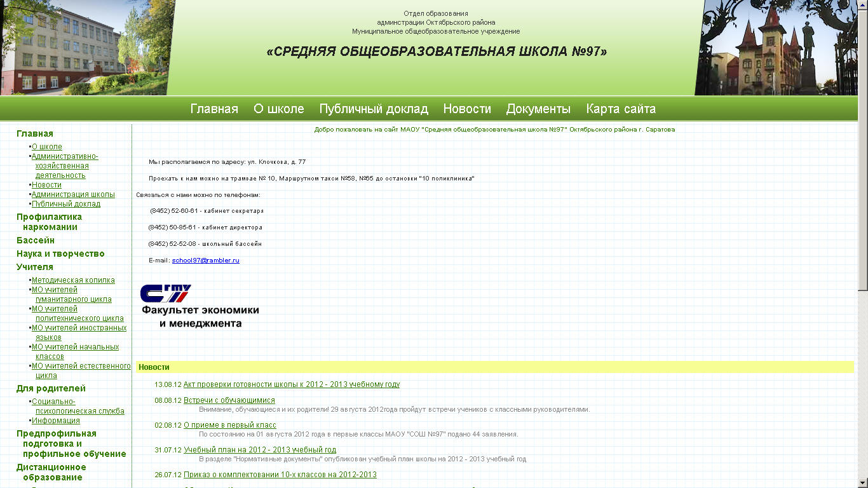Open the Дистанционное образование sidebar section
The image size is (868, 488).
51,472
